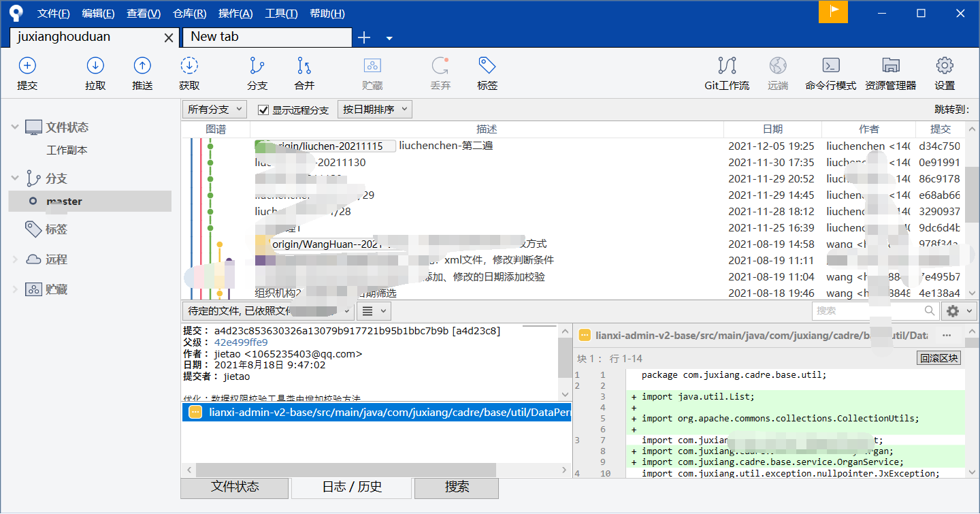Add a new tab with the plus icon
This screenshot has height=514, width=980.
click(x=364, y=37)
